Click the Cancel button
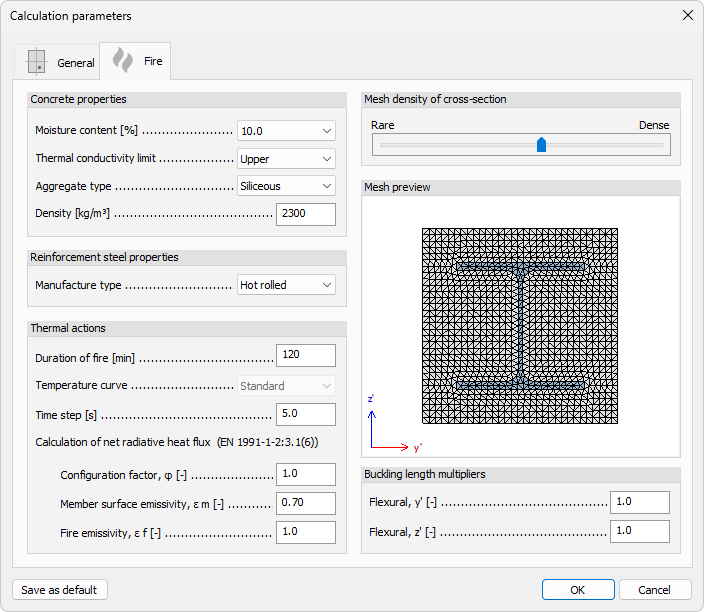The image size is (704, 612). coord(655,590)
